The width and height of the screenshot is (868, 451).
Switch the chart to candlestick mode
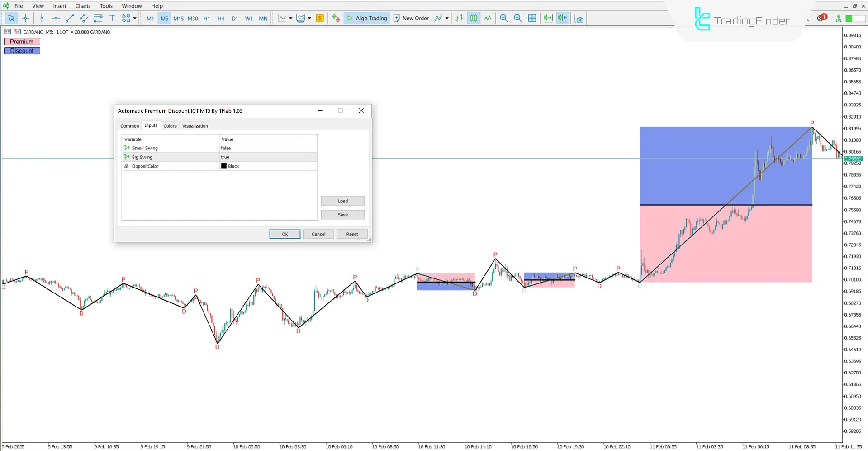click(473, 18)
